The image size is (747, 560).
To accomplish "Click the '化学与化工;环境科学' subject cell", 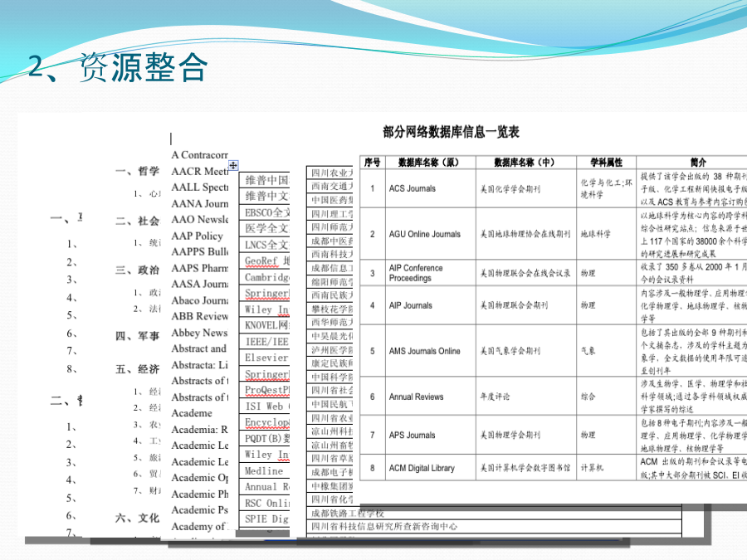I will point(606,188).
